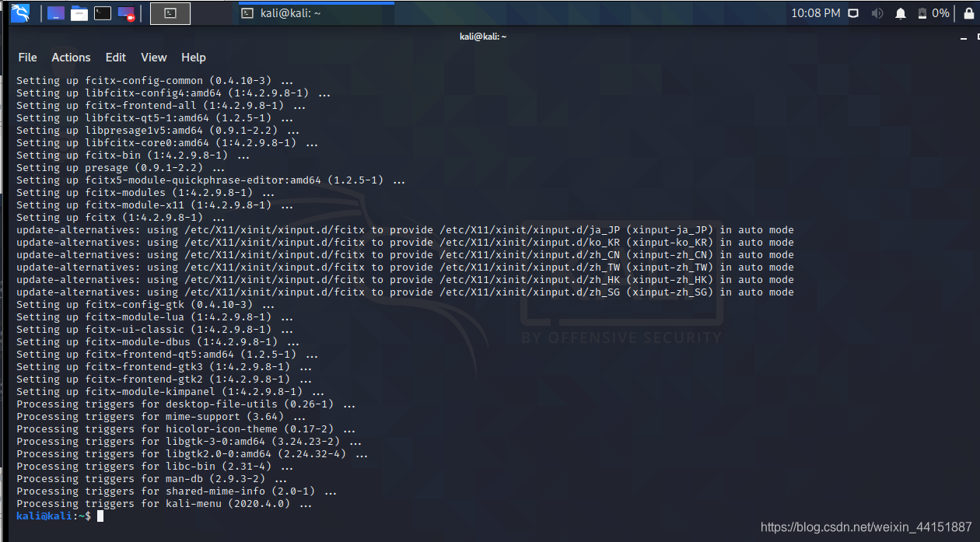Screen dimensions: 980x542
Task: Click the update-alternatives xinput-zh_TW line
Action: [x=405, y=268]
